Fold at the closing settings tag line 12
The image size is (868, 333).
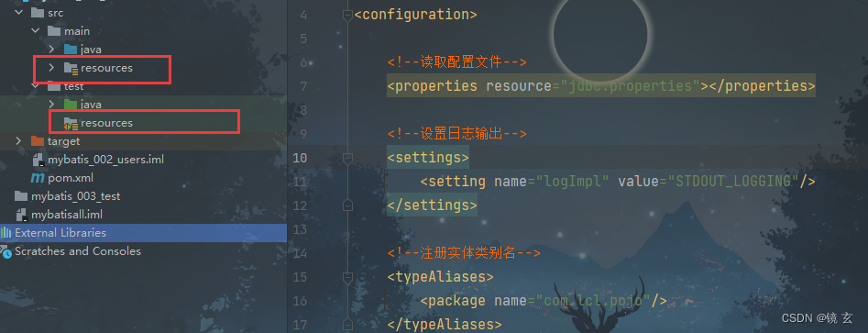pos(347,205)
